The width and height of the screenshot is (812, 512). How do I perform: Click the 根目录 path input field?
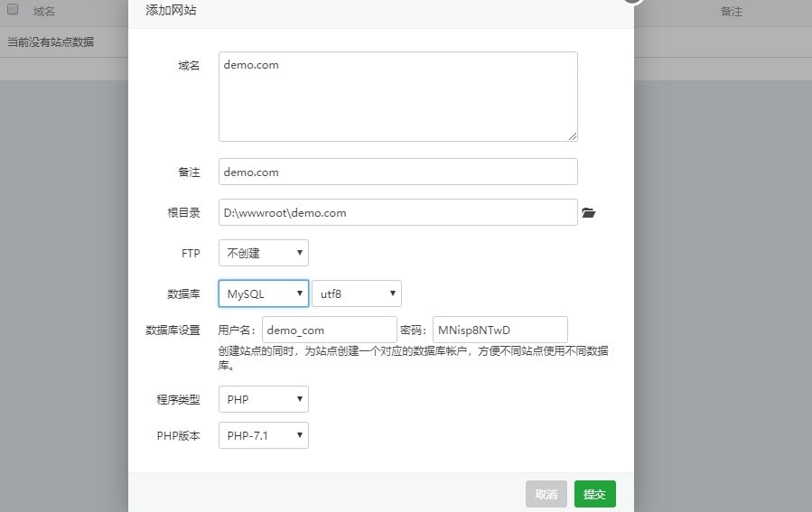[397, 212]
